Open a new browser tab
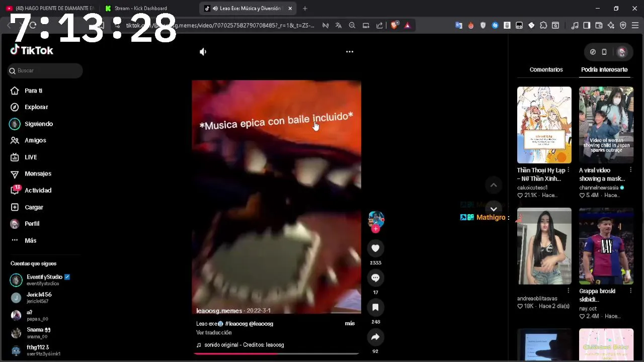 point(305,8)
